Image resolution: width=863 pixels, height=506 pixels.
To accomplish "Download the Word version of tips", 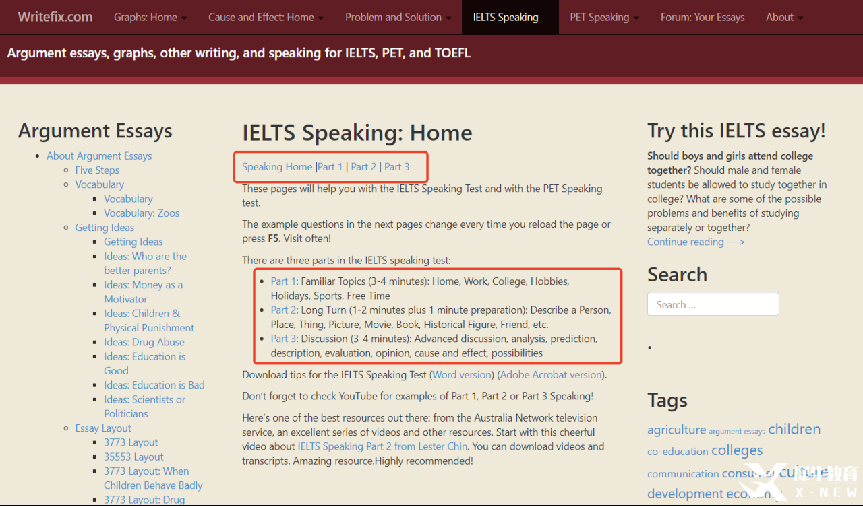I will 462,374.
